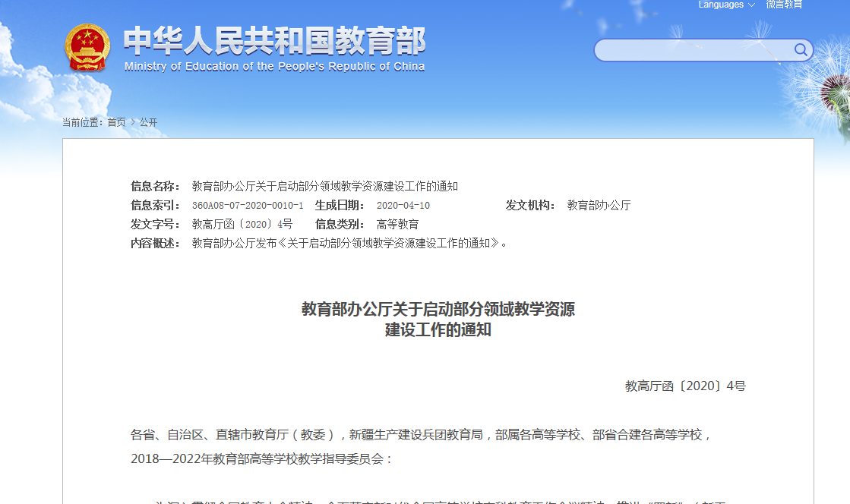850x504 pixels.
Task: Open 公开 in the breadcrumb
Action: click(x=149, y=122)
